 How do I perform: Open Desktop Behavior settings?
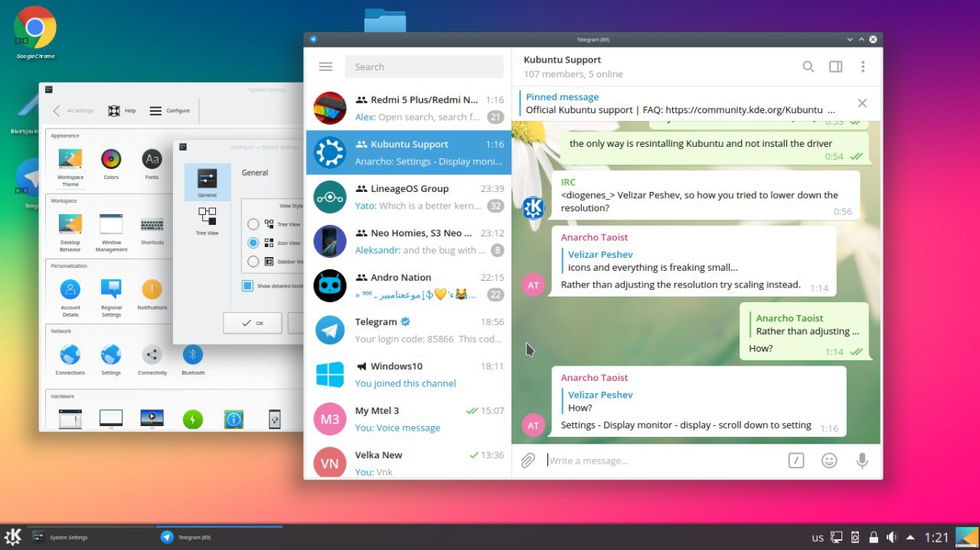coord(70,231)
